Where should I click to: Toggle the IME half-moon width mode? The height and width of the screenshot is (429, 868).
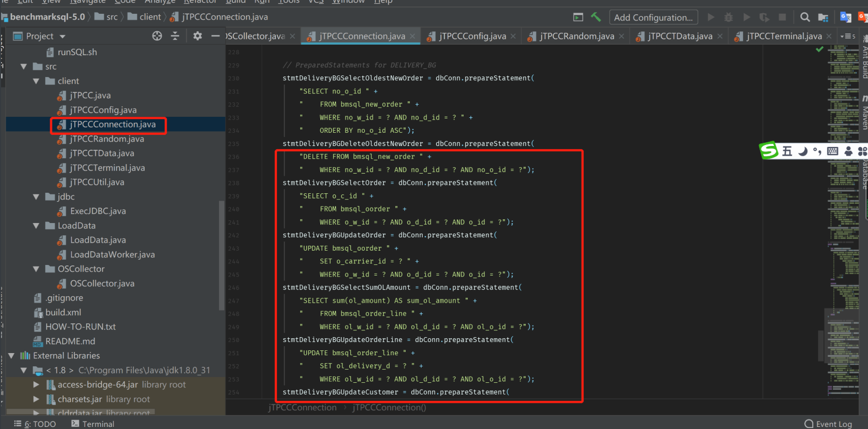pyautogui.click(x=803, y=151)
